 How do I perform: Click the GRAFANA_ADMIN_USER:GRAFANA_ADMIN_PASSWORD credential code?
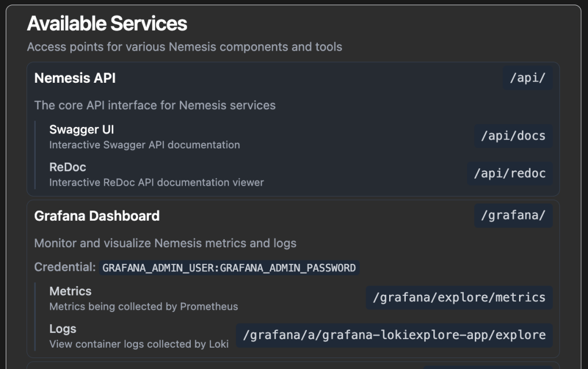click(229, 268)
